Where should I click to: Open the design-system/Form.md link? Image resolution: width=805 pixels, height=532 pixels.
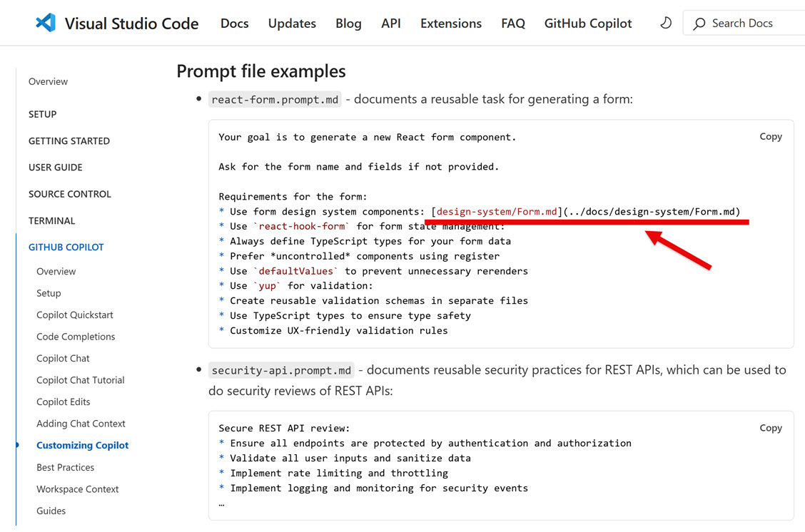coord(496,211)
